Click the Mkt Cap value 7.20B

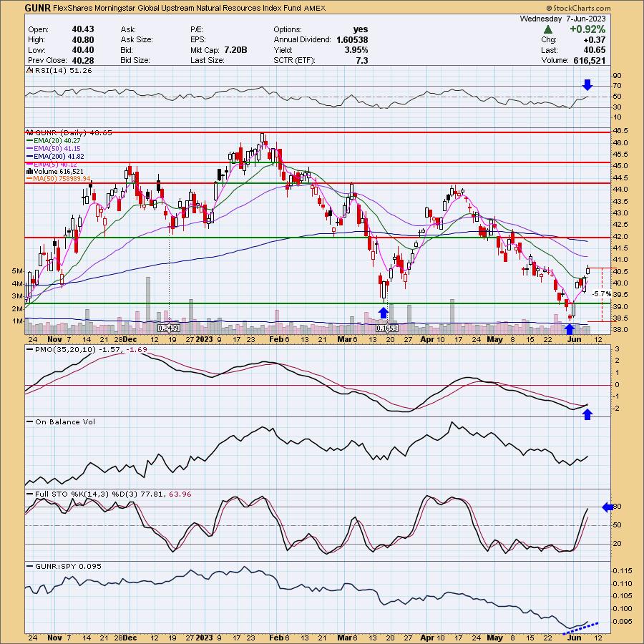click(235, 49)
